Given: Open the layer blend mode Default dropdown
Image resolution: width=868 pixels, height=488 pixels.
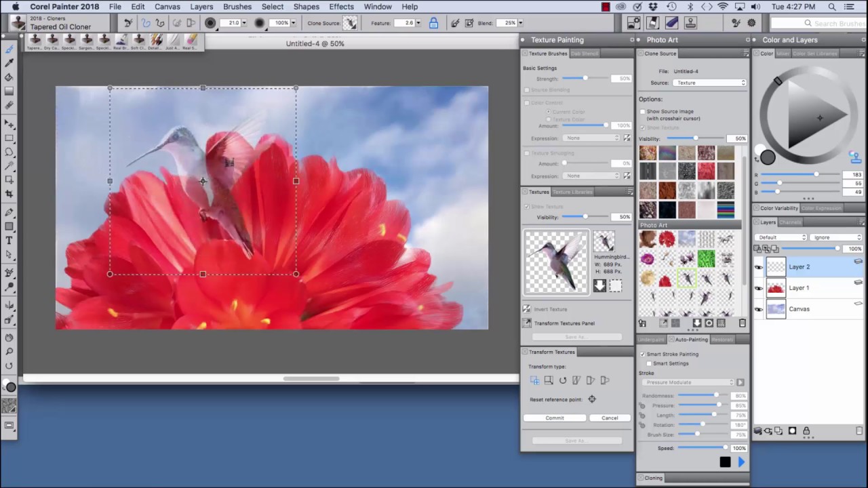Looking at the screenshot, I should point(782,237).
